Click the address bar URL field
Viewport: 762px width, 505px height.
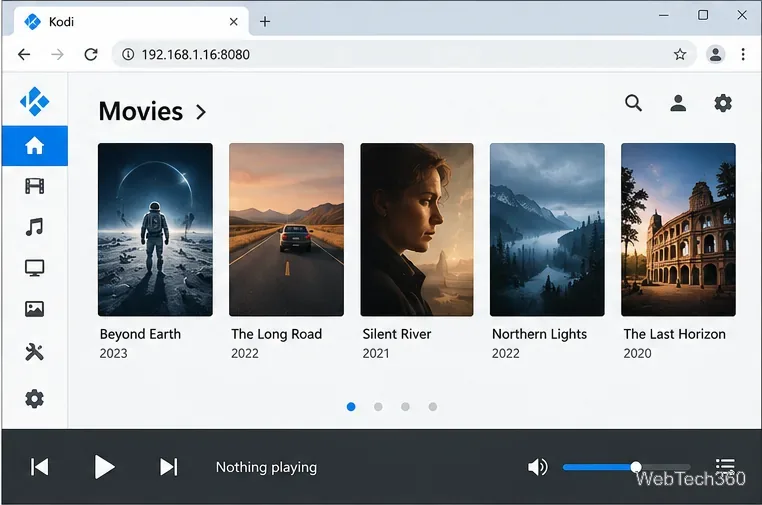pos(404,54)
